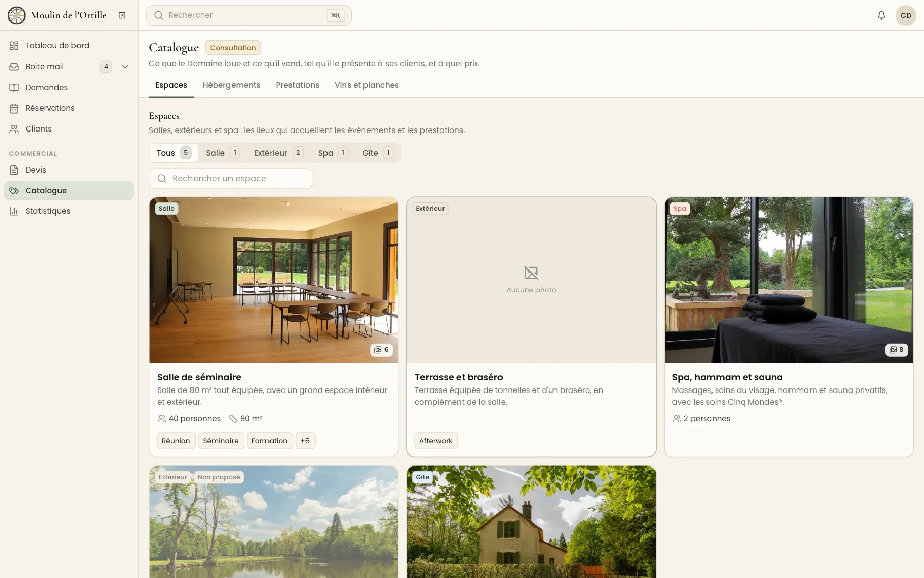924x578 pixels.
Task: Switch to the Prestations tab
Action: coord(297,85)
